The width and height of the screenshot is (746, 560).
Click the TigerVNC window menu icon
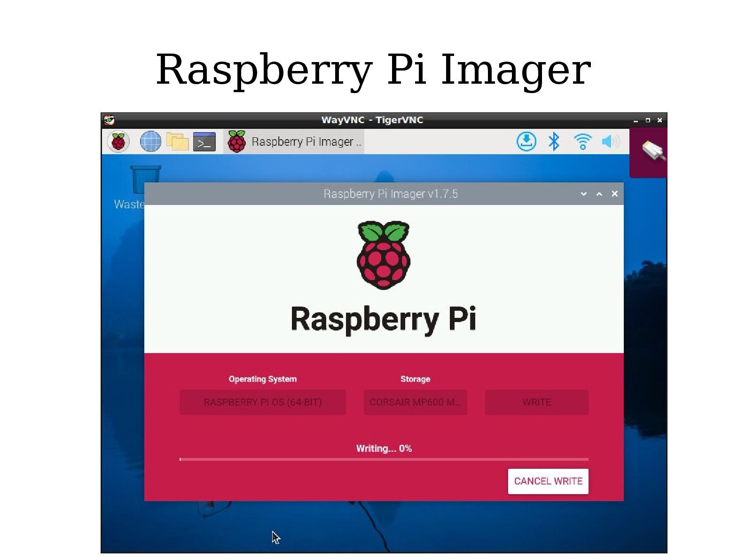pos(109,120)
